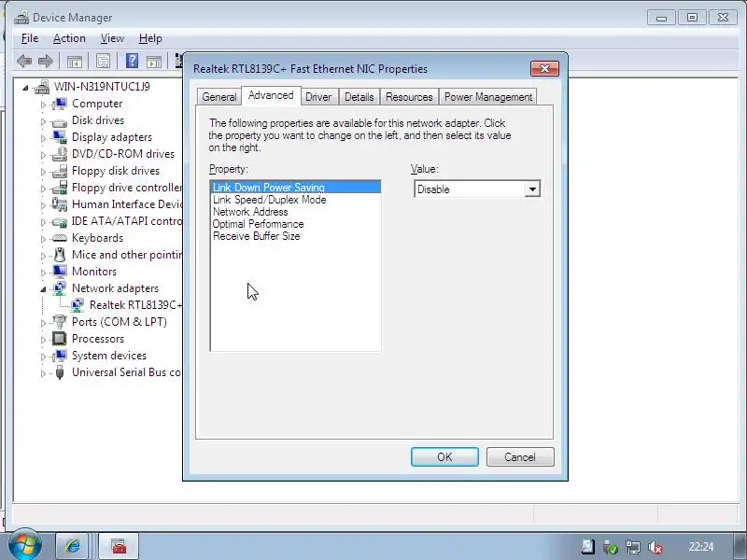Open the View menu
Screen dimensions: 747x560
coord(112,38)
